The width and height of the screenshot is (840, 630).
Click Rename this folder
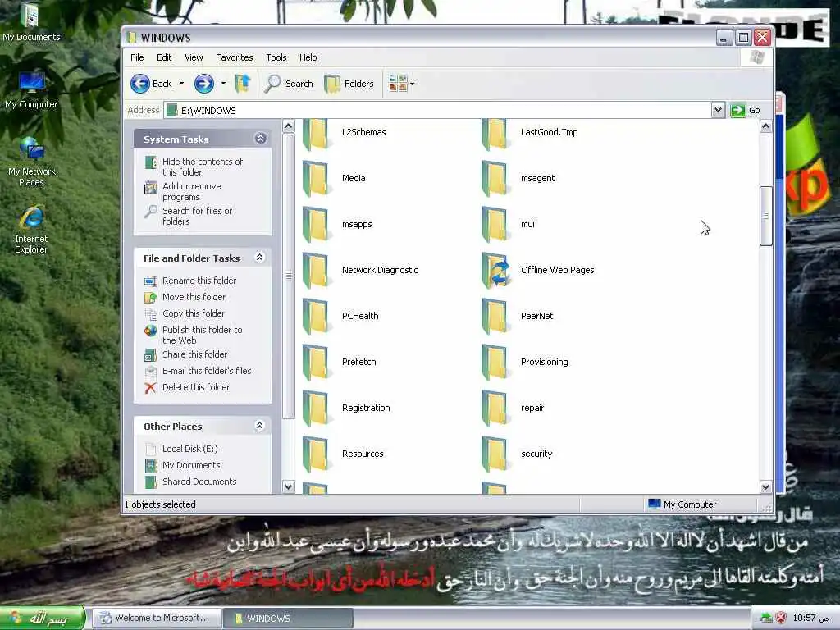[x=190, y=281]
